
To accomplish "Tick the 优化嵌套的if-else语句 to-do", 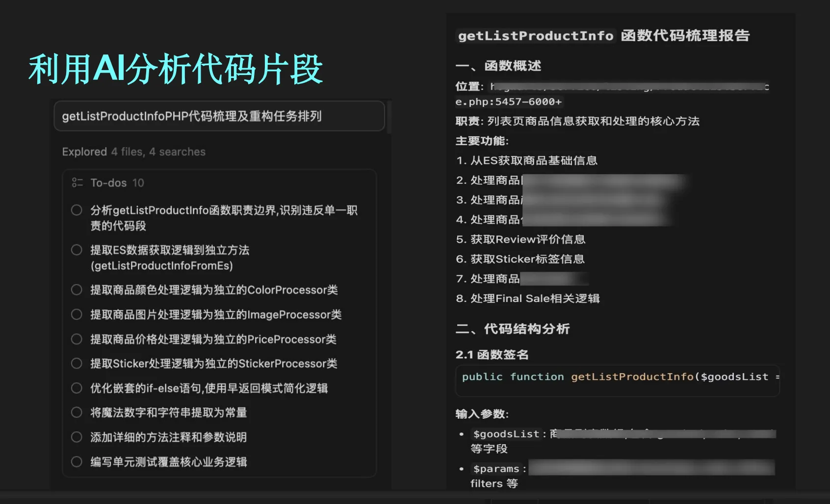I will pos(77,388).
